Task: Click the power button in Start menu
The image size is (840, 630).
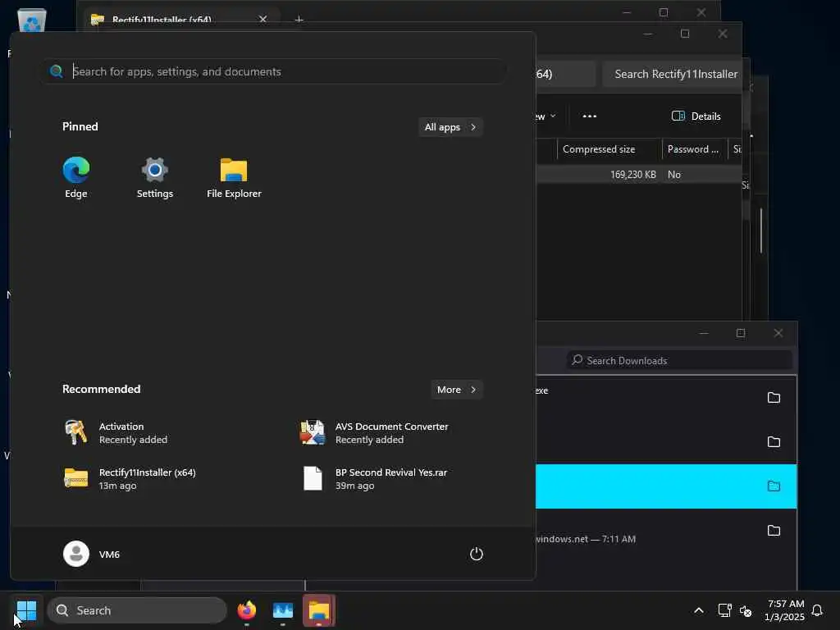Action: click(477, 554)
